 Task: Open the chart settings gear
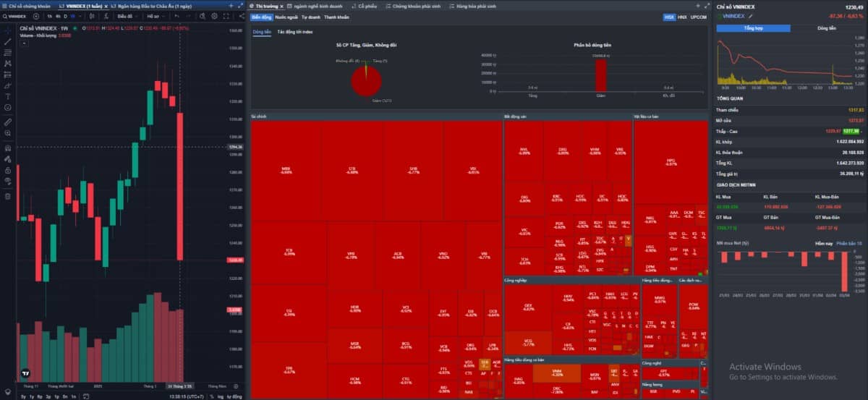[214, 16]
